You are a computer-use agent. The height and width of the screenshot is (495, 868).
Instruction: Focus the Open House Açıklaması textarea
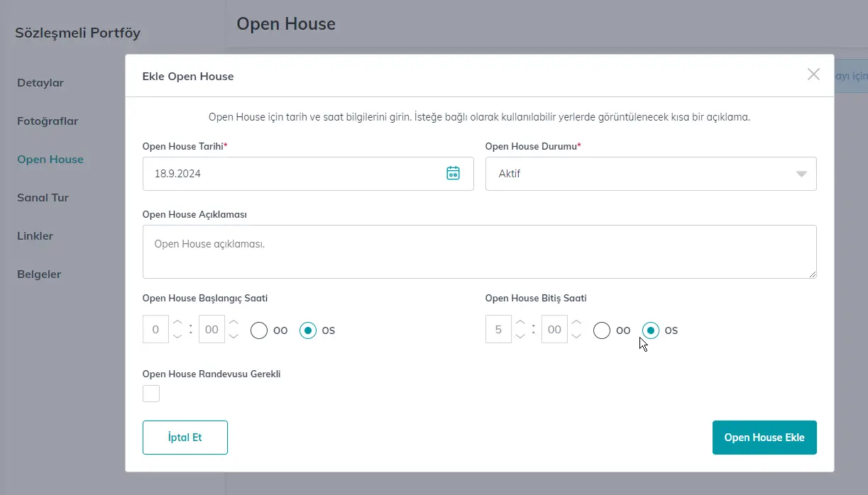tap(480, 252)
